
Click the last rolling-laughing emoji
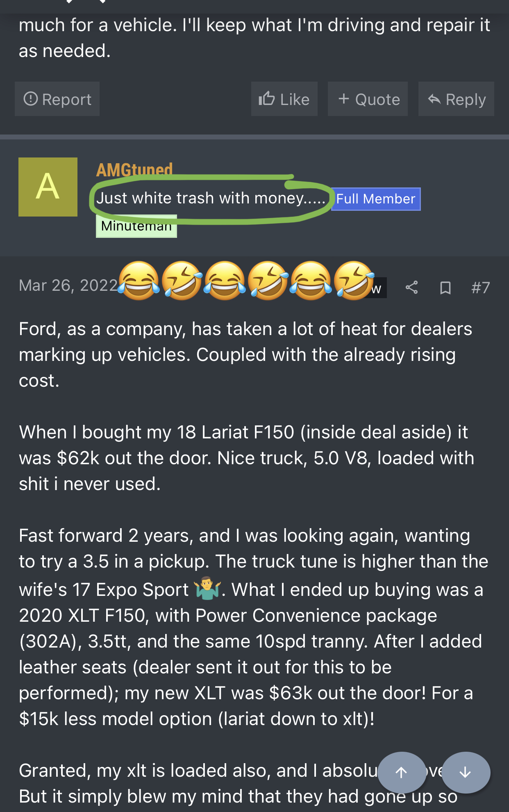354,281
